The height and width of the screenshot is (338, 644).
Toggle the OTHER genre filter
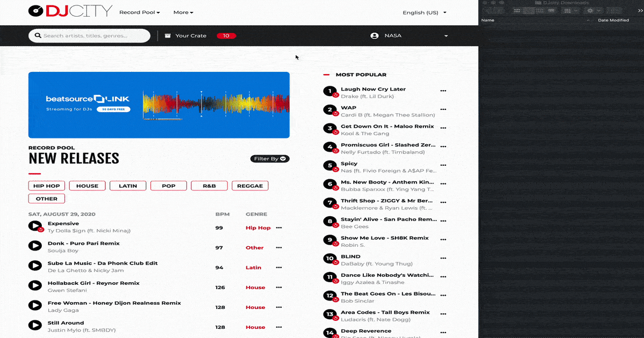point(46,198)
